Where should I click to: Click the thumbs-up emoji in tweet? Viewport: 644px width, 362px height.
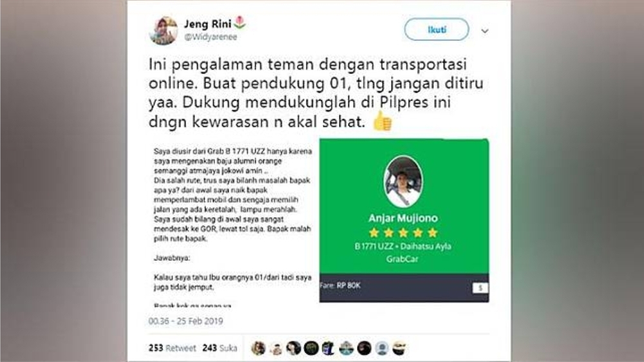point(383,121)
